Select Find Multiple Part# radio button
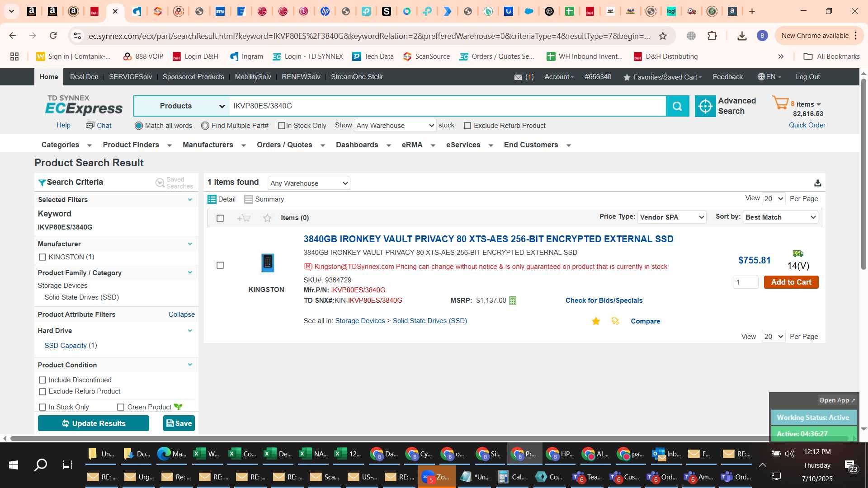The height and width of the screenshot is (488, 868). tap(205, 126)
